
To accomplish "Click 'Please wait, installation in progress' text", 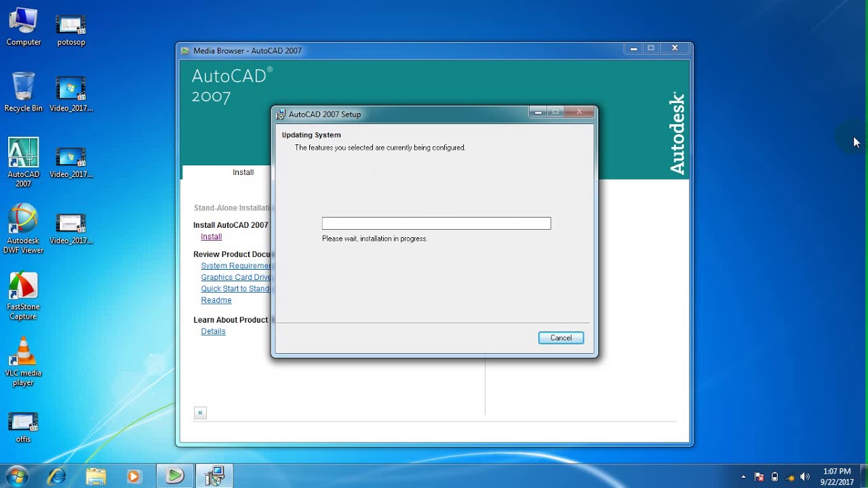I will pyautogui.click(x=374, y=239).
